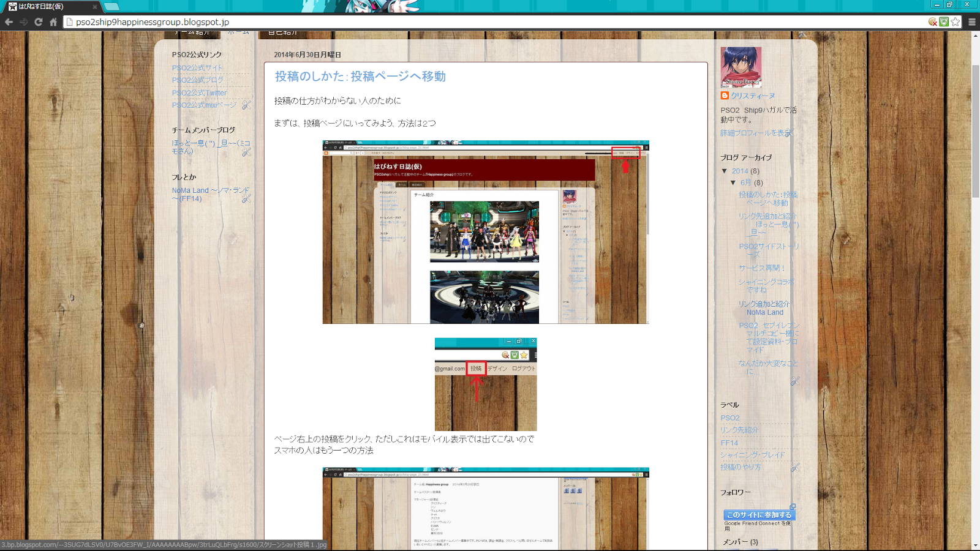This screenshot has height=551, width=980.
Task: Open the first blog screenshot image in post
Action: pos(486,232)
